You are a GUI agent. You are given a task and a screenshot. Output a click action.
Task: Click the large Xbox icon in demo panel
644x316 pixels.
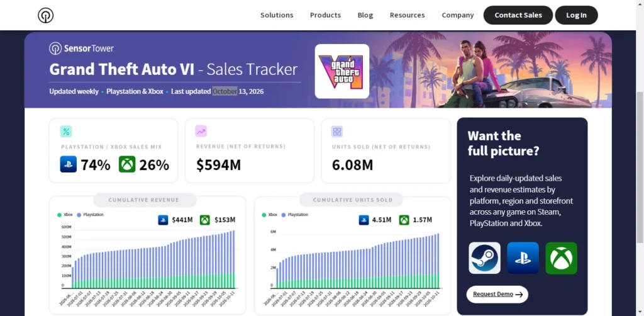point(561,257)
